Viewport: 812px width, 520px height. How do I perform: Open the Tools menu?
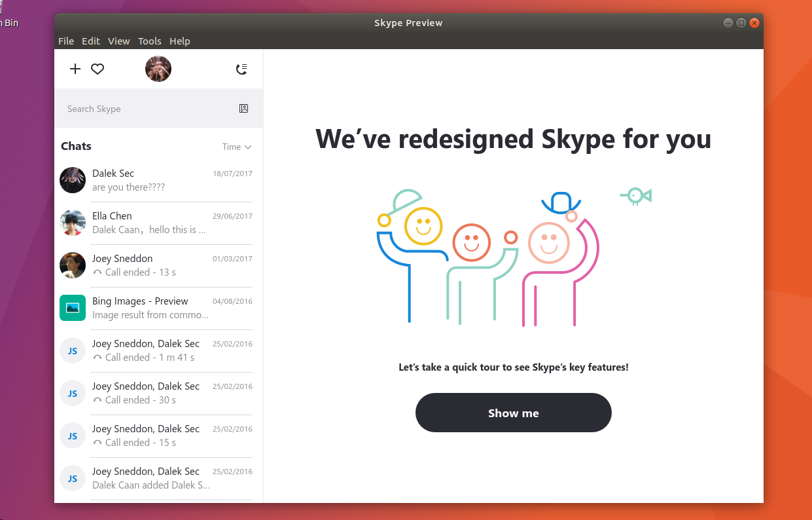point(149,41)
